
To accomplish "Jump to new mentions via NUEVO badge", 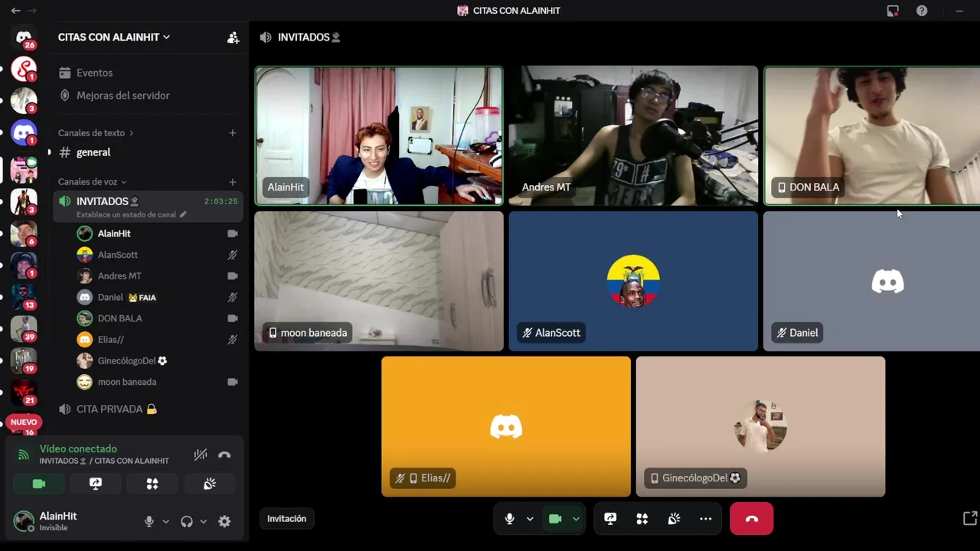I will click(x=24, y=422).
